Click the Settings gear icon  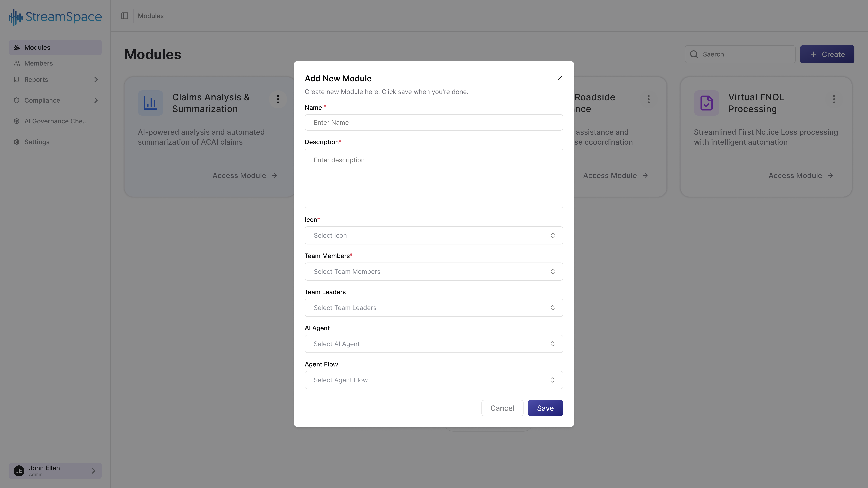17,142
